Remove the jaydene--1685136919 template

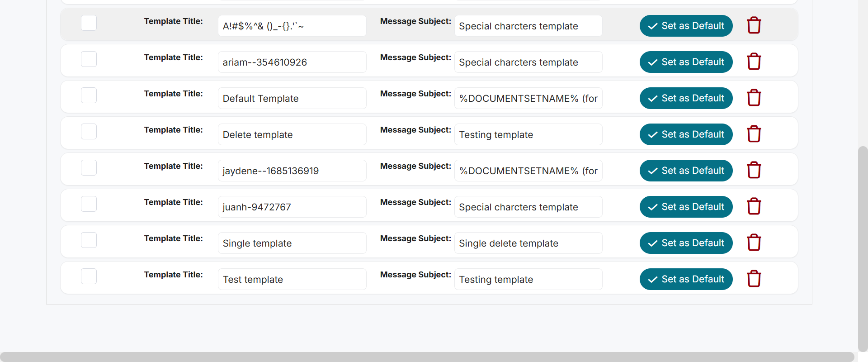754,170
